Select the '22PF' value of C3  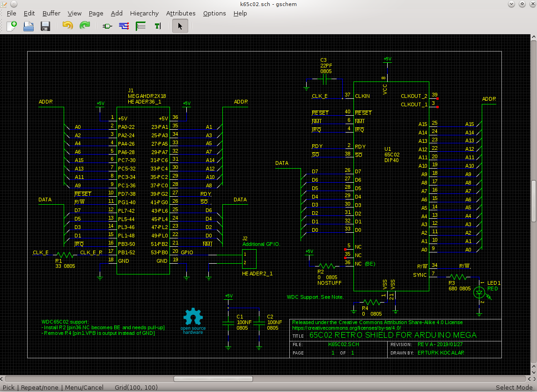coord(326,66)
